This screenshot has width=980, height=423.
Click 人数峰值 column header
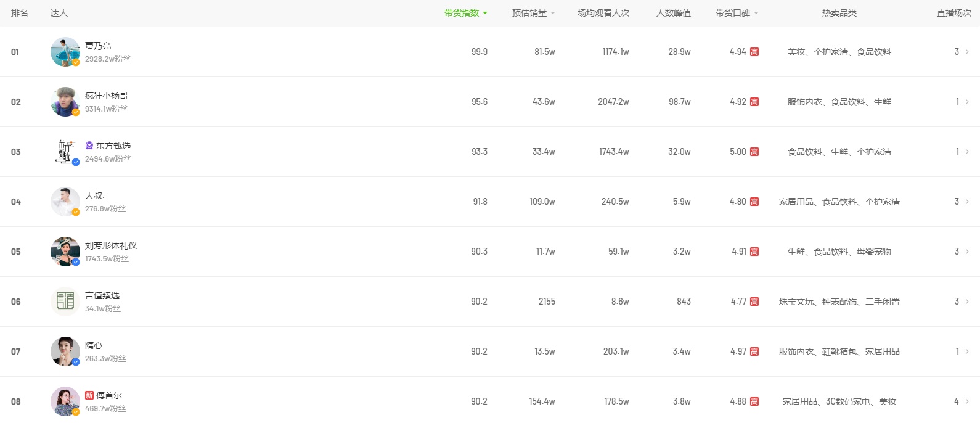click(x=674, y=13)
